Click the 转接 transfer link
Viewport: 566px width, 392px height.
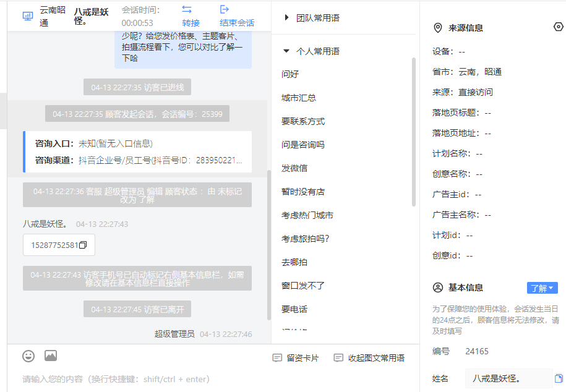191,23
